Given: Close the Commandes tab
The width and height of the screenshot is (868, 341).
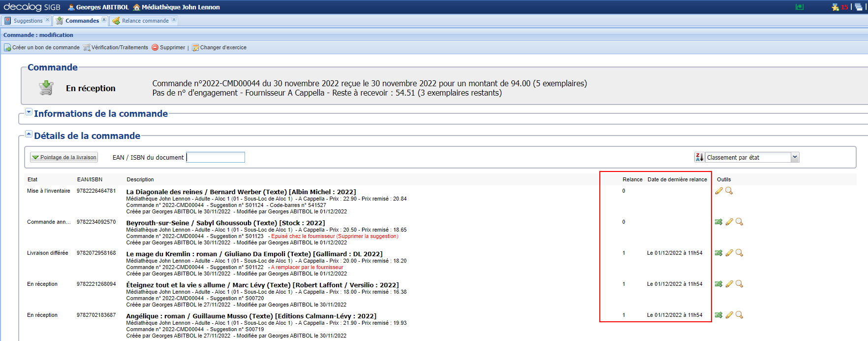Looking at the screenshot, I should (104, 20).
